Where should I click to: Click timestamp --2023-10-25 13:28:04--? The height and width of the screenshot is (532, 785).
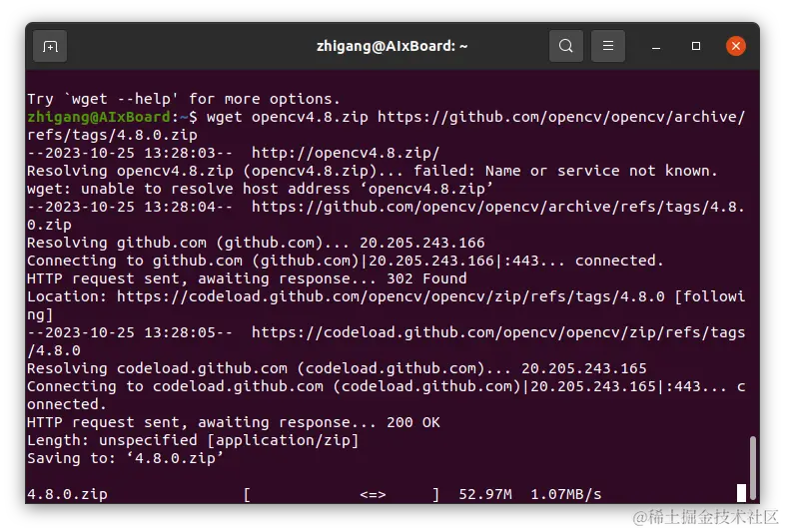click(130, 207)
